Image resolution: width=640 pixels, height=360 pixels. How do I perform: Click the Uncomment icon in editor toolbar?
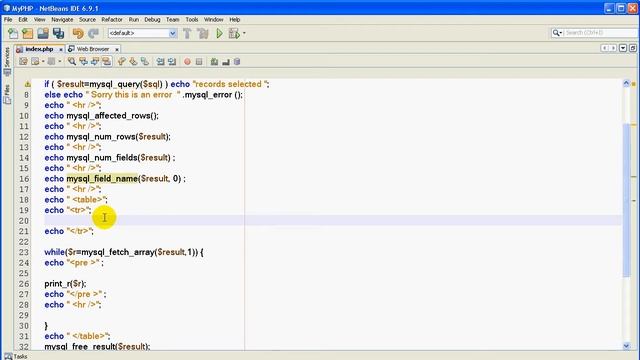point(226,62)
